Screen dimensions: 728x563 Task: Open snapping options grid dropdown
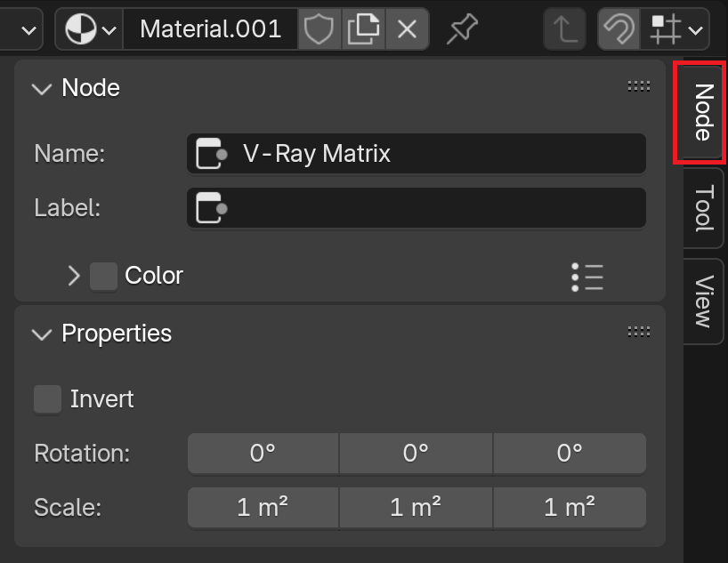pos(675,28)
